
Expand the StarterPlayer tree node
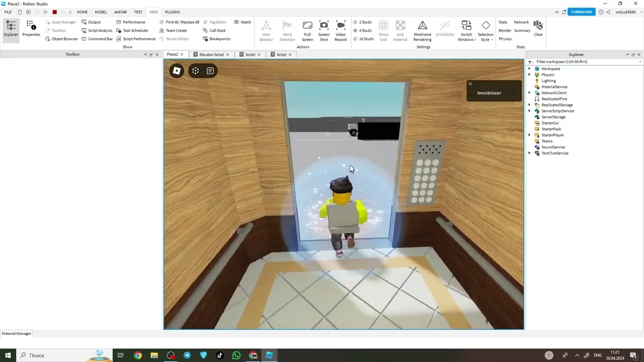tap(529, 135)
